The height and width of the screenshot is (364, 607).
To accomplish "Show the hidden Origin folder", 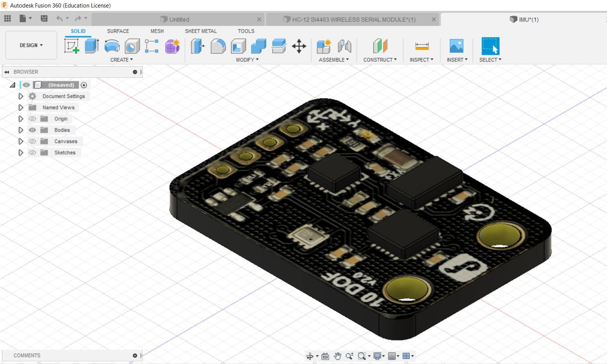I will coord(32,119).
